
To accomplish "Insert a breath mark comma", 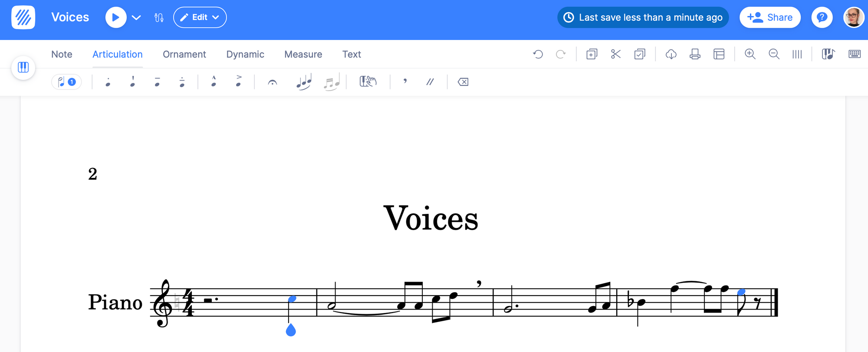I will coord(405,81).
